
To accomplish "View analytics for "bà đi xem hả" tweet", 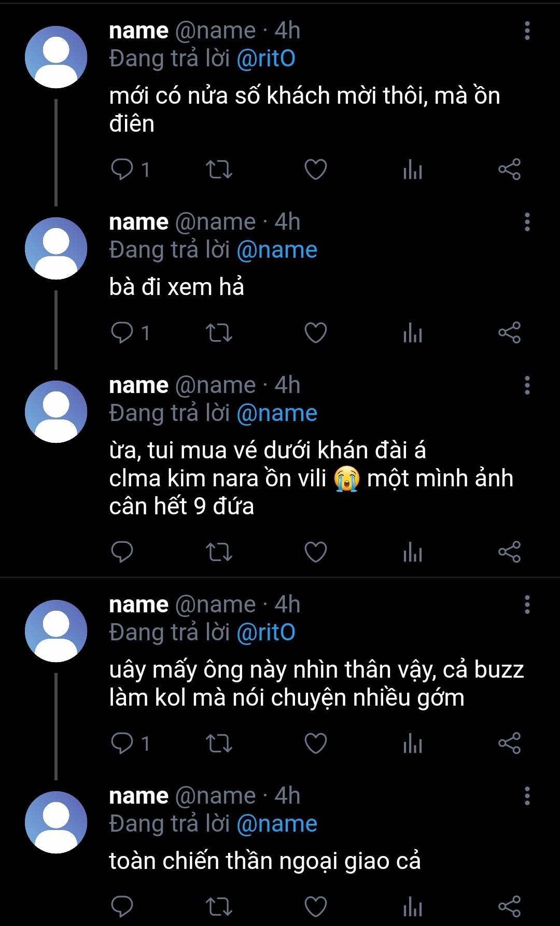I will pyautogui.click(x=413, y=333).
